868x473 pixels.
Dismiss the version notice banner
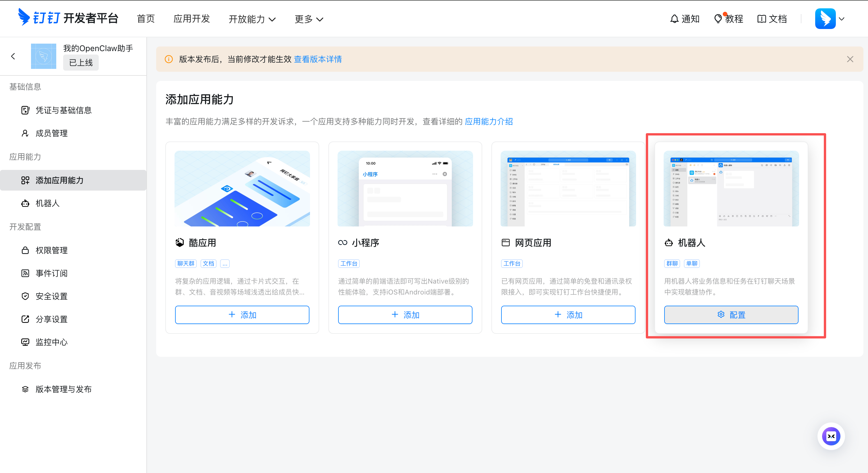850,59
